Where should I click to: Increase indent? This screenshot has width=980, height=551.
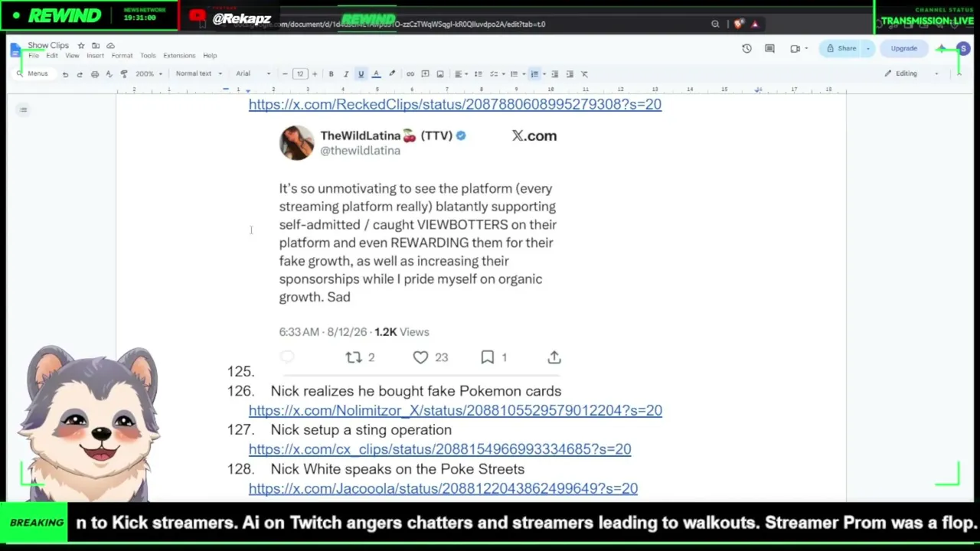[570, 74]
